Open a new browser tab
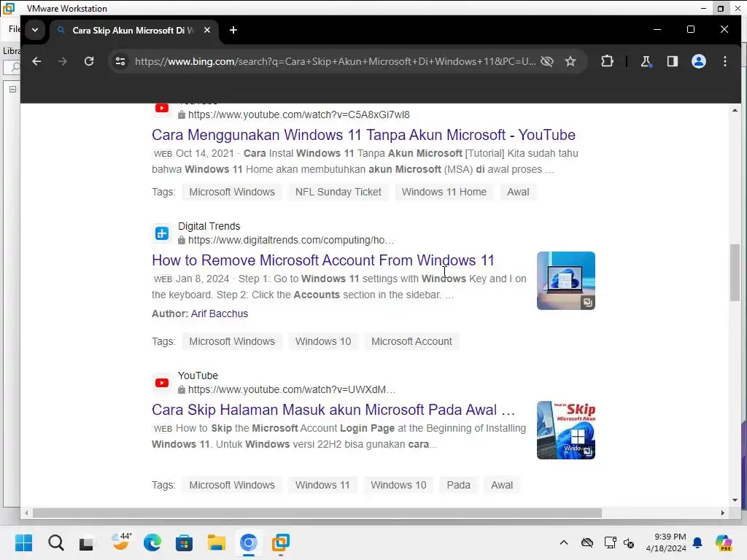 pyautogui.click(x=233, y=30)
